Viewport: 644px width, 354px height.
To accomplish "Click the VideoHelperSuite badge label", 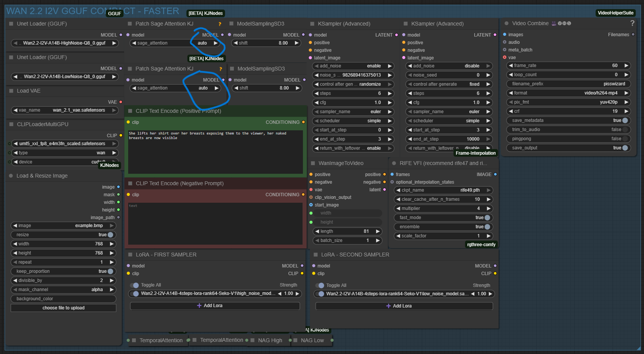I will click(615, 13).
